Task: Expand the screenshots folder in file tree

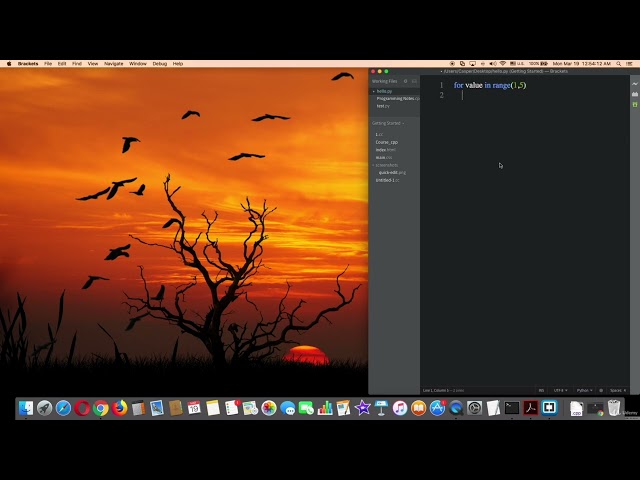Action: click(x=385, y=165)
